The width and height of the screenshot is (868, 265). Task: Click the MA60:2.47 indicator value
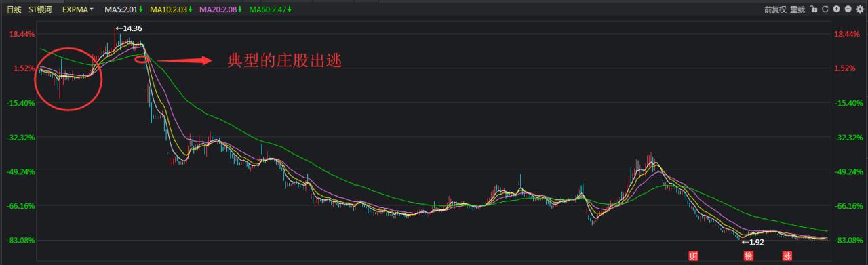point(269,9)
